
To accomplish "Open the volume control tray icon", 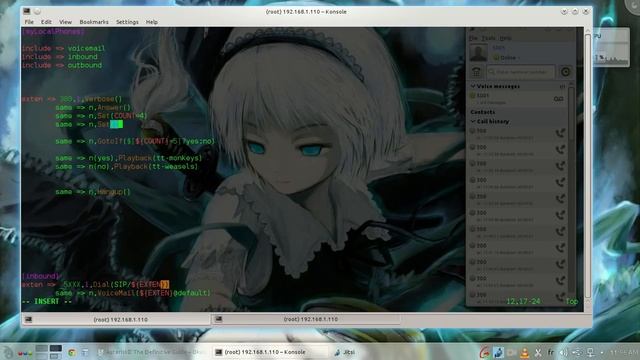I will point(564,352).
